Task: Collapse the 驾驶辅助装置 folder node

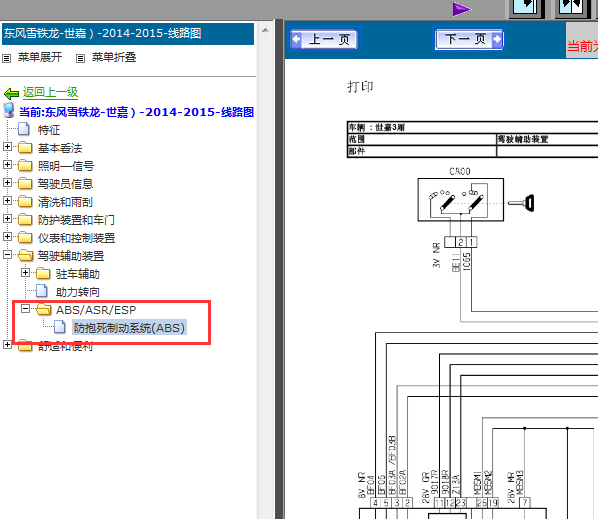Action: [7, 254]
